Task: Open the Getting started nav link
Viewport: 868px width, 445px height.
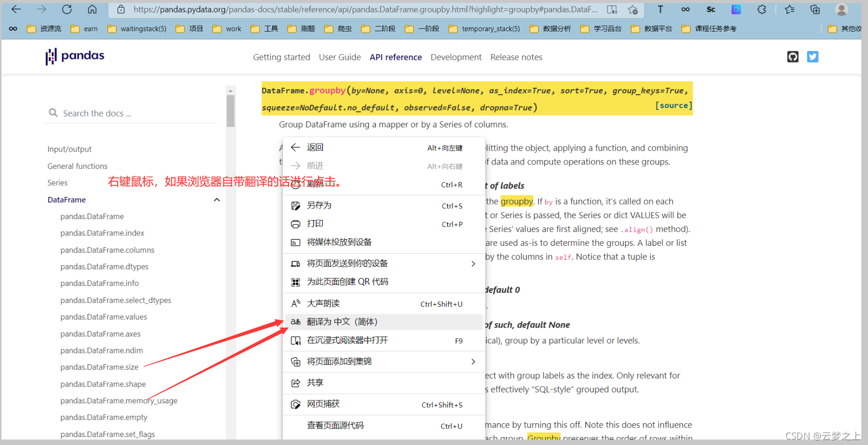Action: point(281,57)
